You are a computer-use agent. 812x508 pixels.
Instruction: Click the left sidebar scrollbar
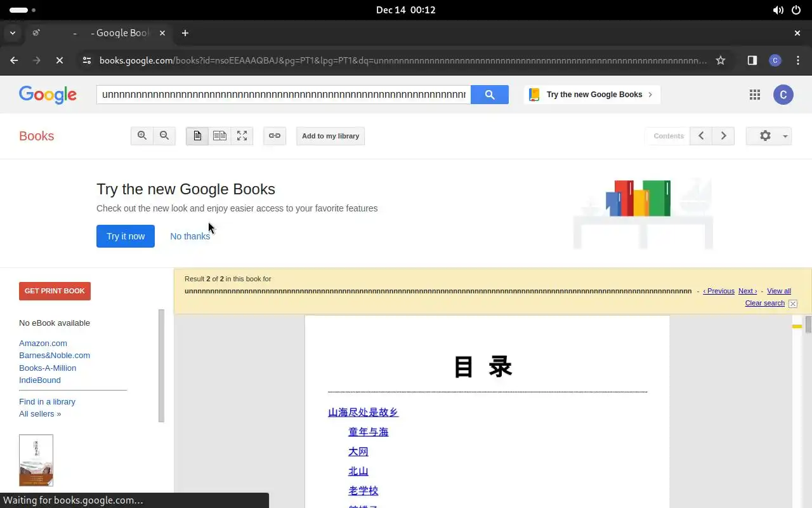pyautogui.click(x=161, y=366)
